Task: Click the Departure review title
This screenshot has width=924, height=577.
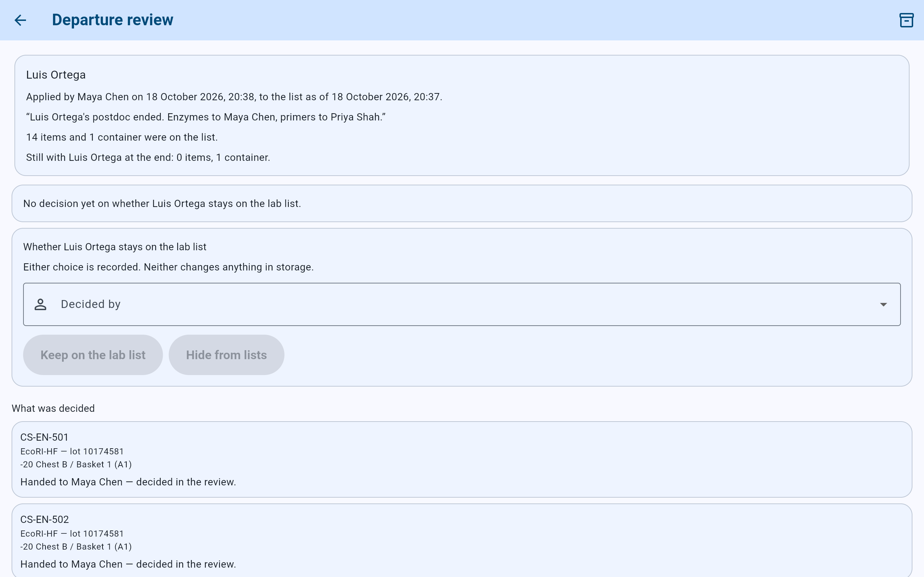Action: 113,20
